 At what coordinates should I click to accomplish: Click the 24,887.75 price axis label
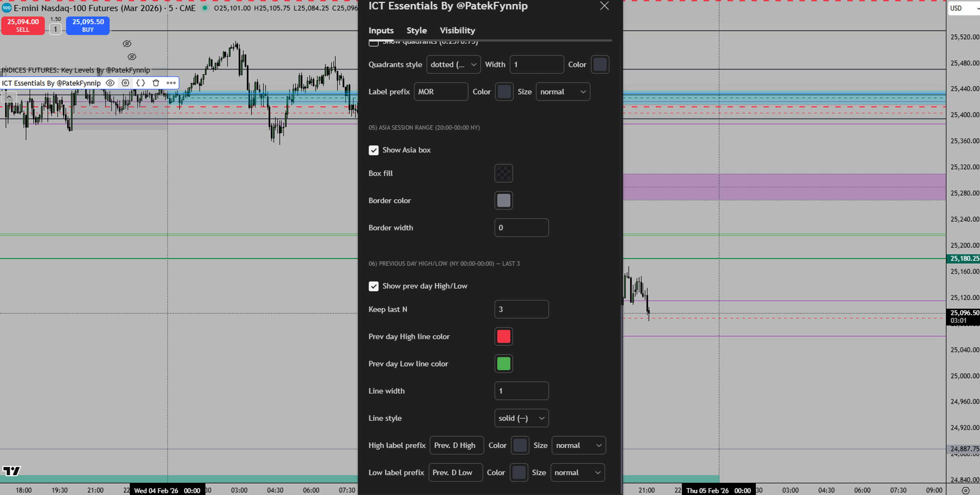coord(964,449)
